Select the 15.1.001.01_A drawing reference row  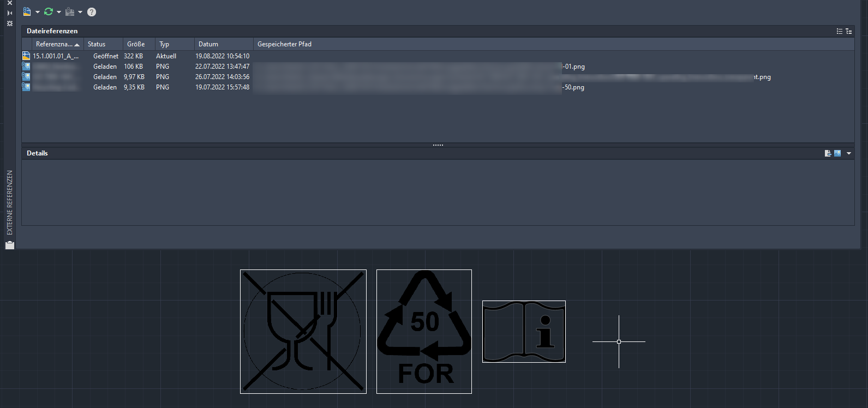(x=438, y=56)
